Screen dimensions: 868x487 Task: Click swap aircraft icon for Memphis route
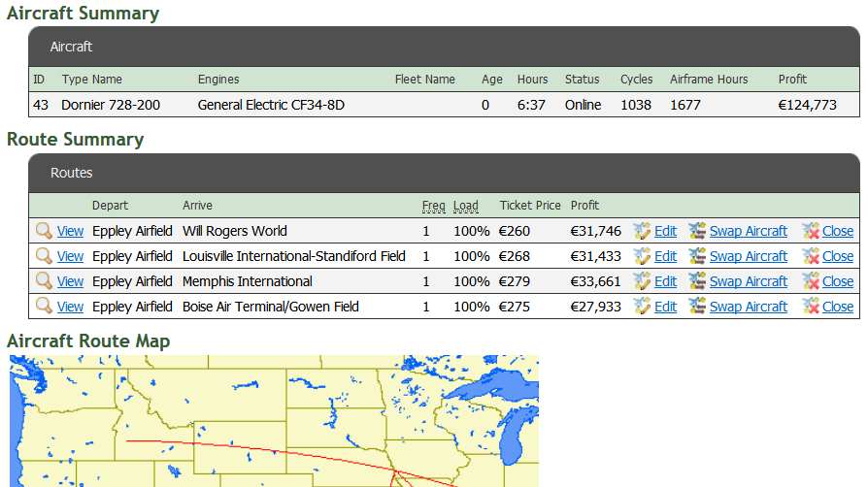click(x=697, y=281)
